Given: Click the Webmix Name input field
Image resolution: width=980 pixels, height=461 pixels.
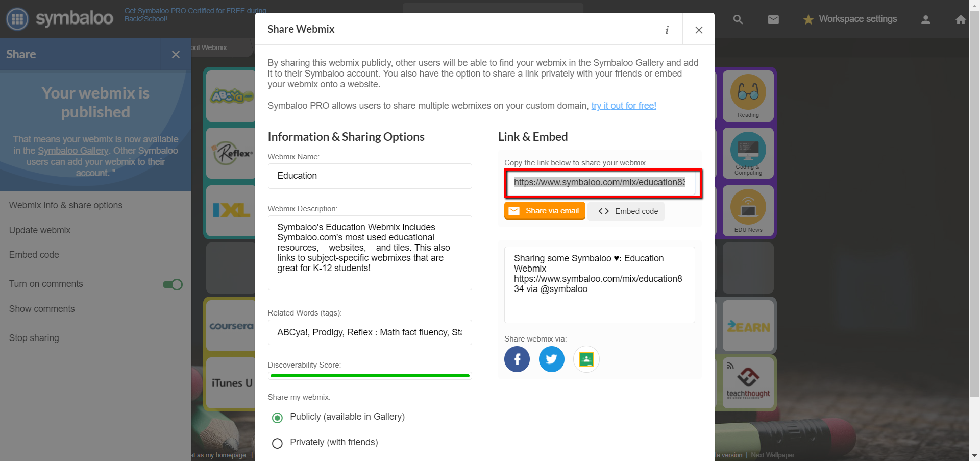Looking at the screenshot, I should [x=370, y=176].
